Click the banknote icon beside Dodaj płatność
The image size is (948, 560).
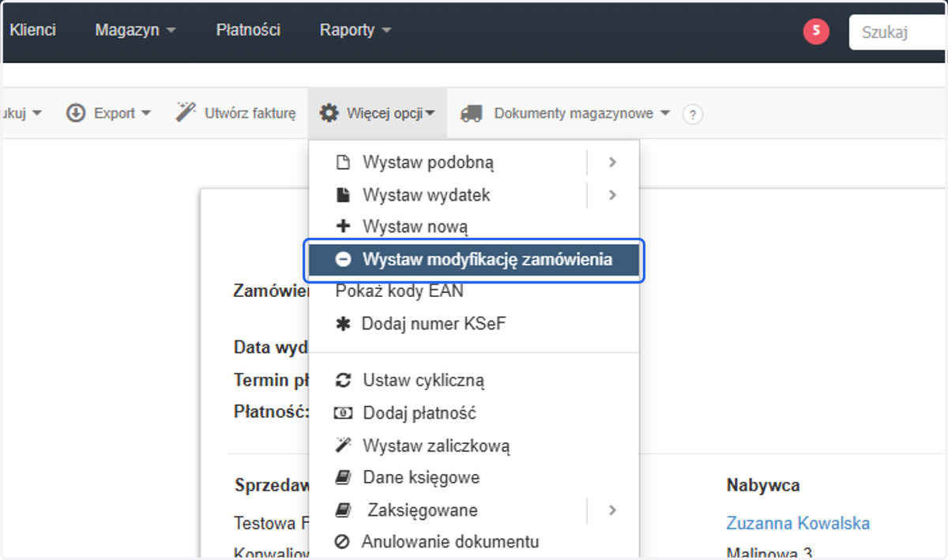click(x=343, y=412)
